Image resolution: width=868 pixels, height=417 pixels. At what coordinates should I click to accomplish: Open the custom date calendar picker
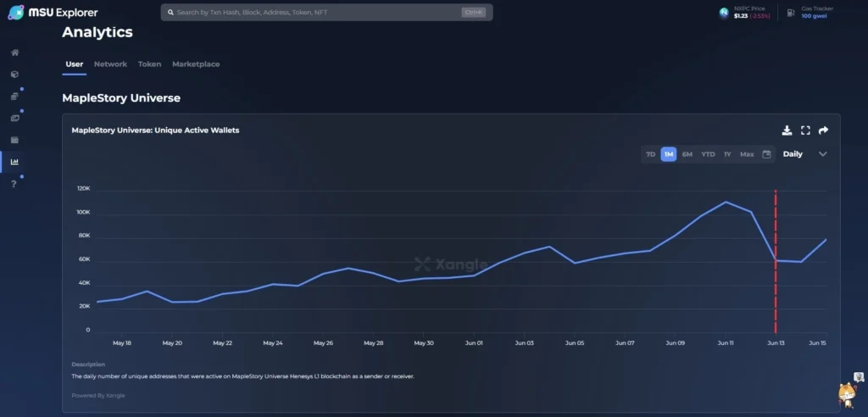tap(766, 154)
